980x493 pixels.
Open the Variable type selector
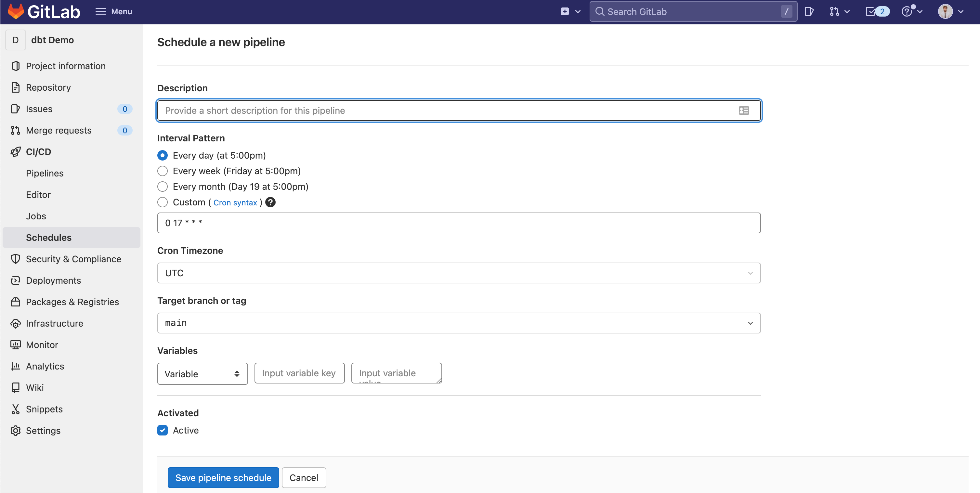(x=203, y=374)
